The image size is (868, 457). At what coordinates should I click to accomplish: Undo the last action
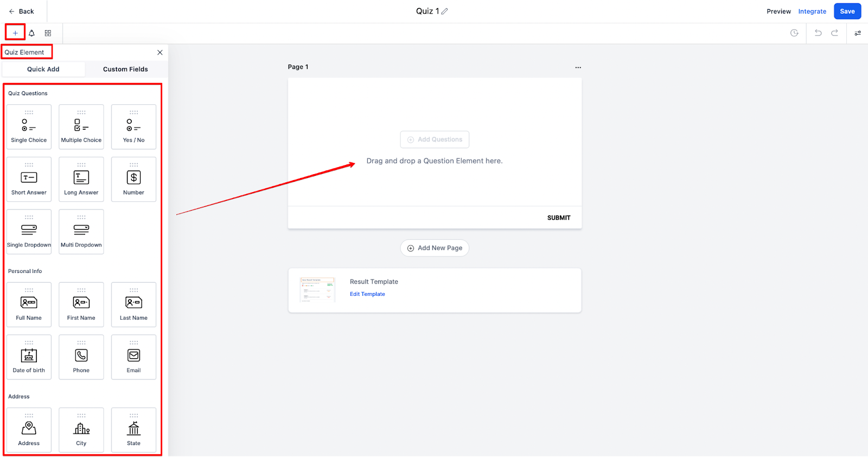coord(818,33)
